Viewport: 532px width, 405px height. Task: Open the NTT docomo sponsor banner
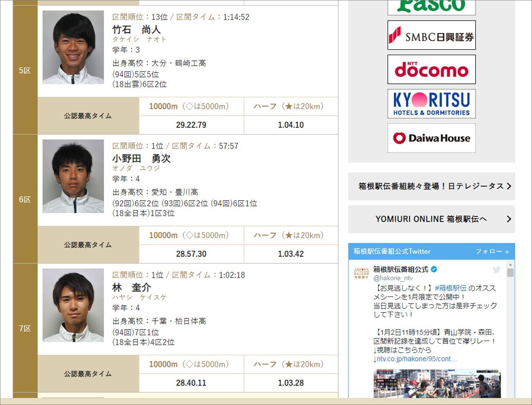click(432, 69)
